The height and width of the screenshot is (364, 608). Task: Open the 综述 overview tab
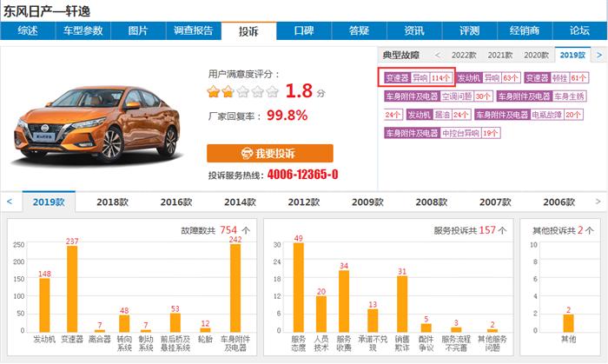pyautogui.click(x=28, y=31)
